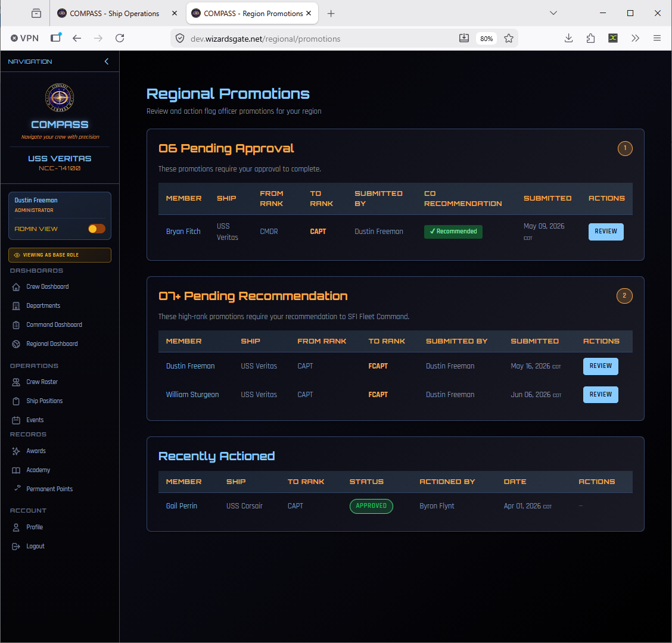Click the eye icon in base role banner
The width and height of the screenshot is (672, 643).
(x=17, y=255)
